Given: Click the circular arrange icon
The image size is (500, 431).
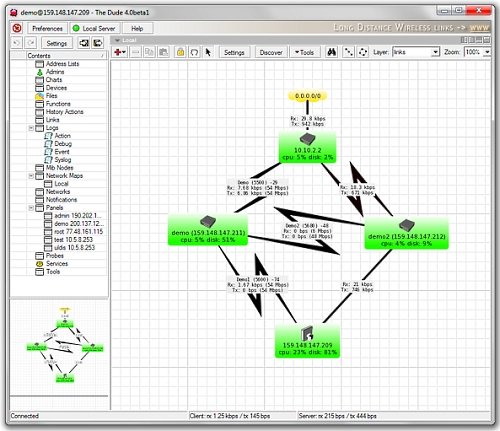Looking at the screenshot, I should pos(363,52).
